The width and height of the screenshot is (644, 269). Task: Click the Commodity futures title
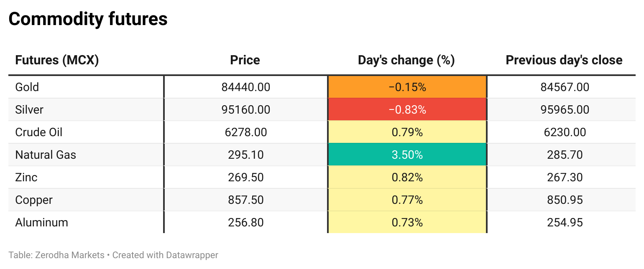[x=88, y=19]
